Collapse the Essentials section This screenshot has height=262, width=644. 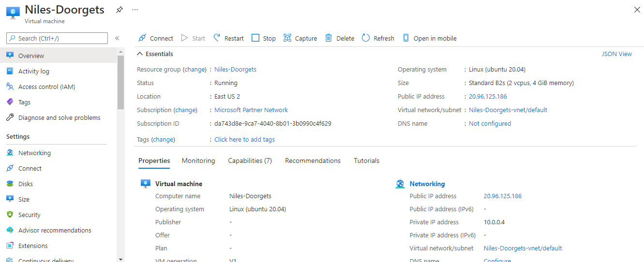click(x=140, y=54)
